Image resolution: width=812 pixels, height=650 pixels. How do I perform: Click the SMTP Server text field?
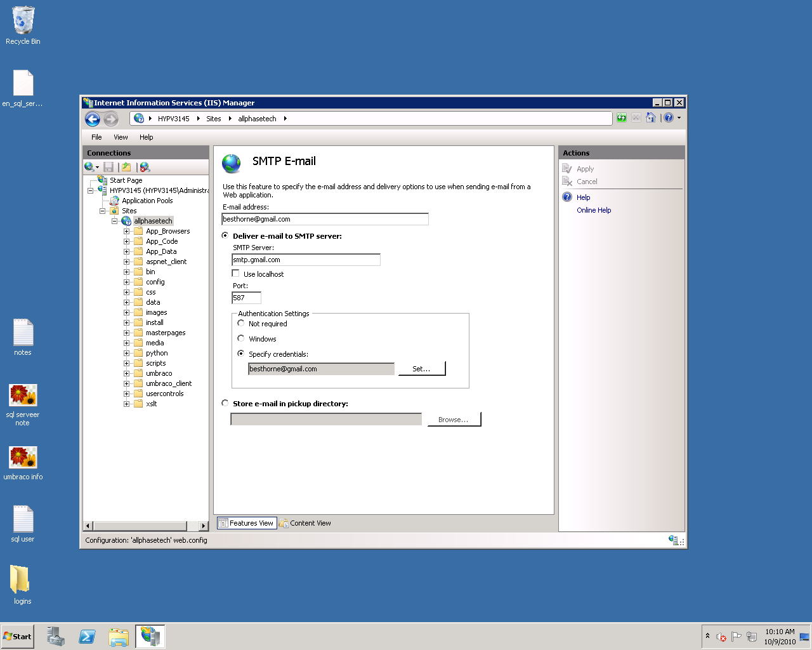[306, 260]
